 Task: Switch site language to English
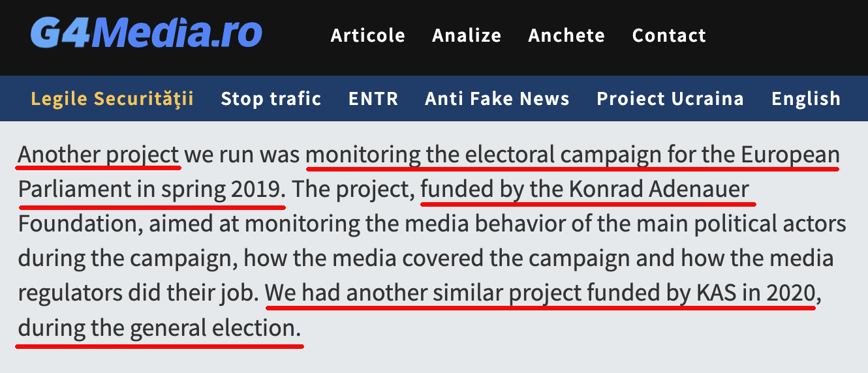point(806,99)
